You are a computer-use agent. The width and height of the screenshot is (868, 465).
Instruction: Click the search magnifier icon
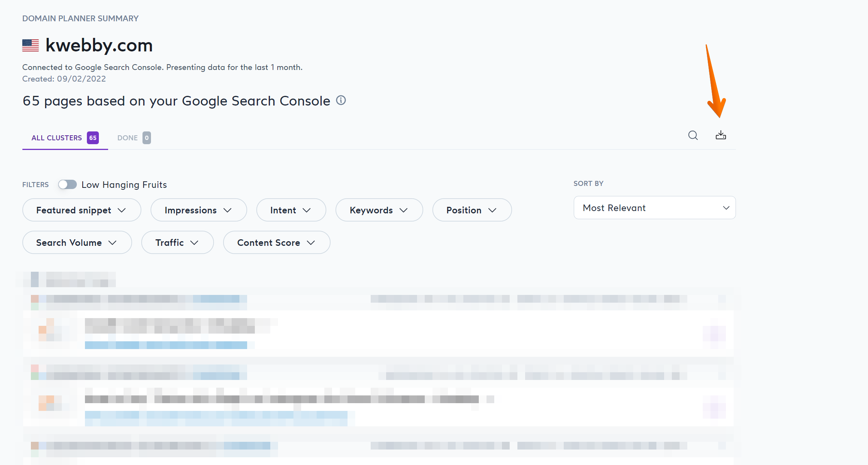click(x=693, y=135)
